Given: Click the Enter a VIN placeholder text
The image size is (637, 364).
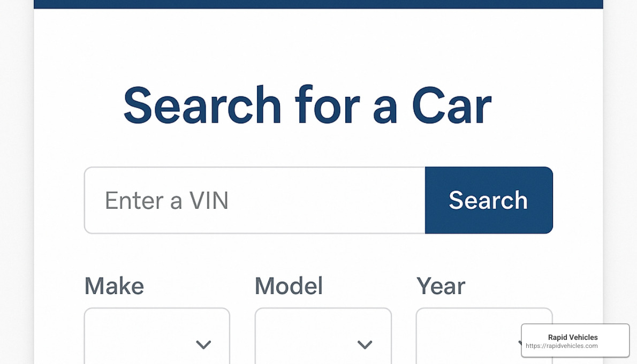Looking at the screenshot, I should coord(166,200).
